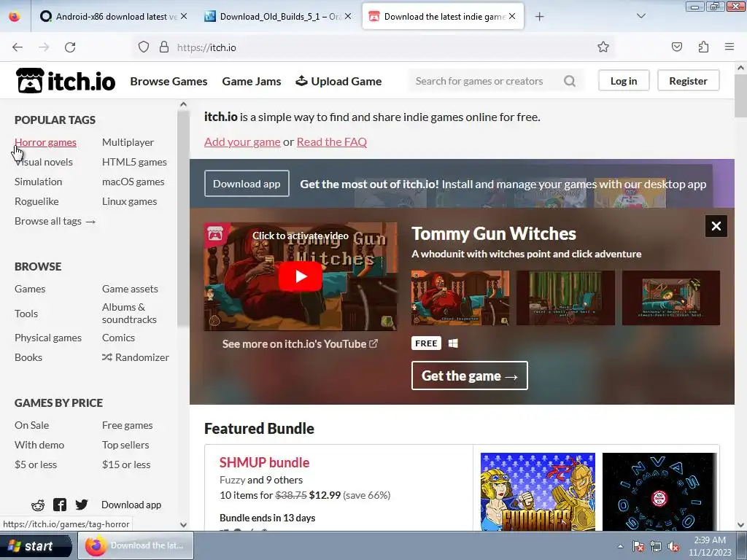Open the third Tommy Gun Witches screenshot

point(671,298)
